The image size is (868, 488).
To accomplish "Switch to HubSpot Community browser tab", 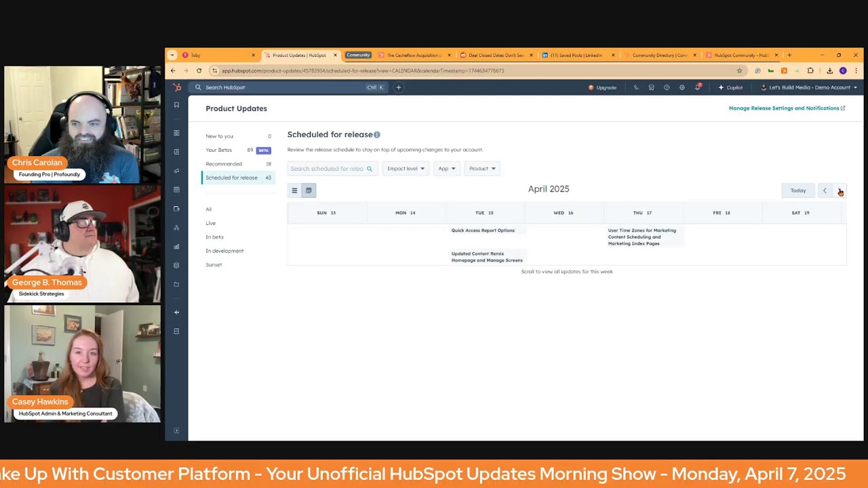I will click(x=741, y=55).
